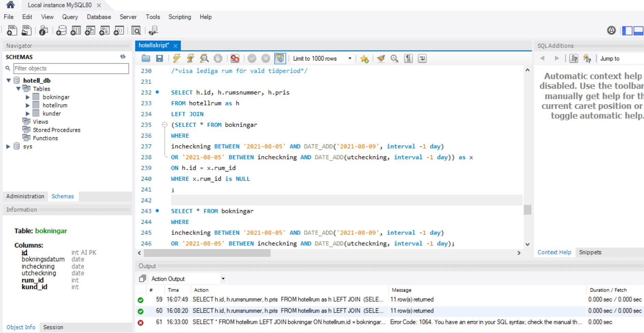Go back in help history

[543, 59]
